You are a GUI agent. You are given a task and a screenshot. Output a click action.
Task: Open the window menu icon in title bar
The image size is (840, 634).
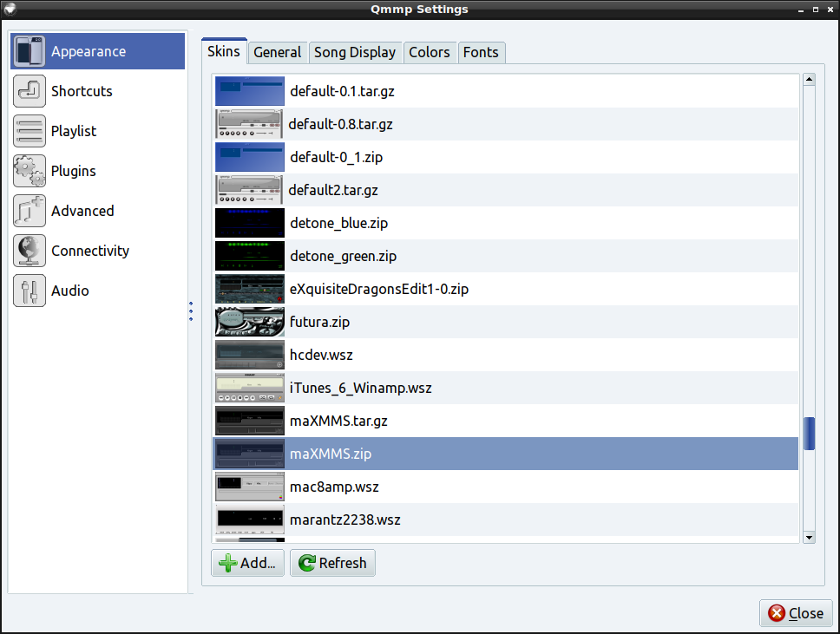coord(10,10)
